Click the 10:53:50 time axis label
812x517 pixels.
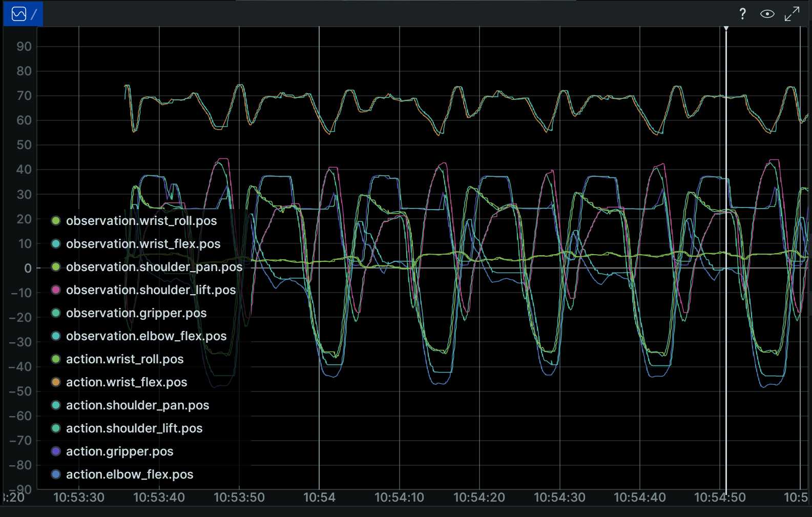coord(239,498)
